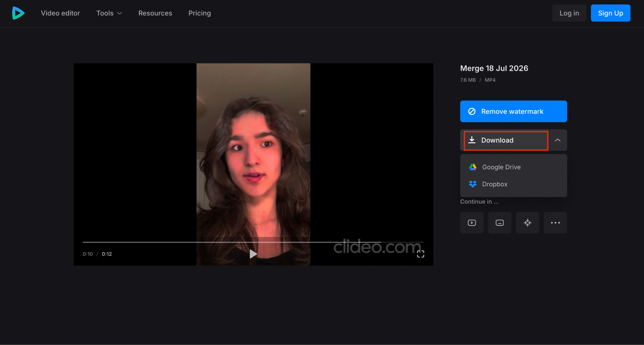Play the video preview
This screenshot has width=644, height=345.
(x=253, y=254)
